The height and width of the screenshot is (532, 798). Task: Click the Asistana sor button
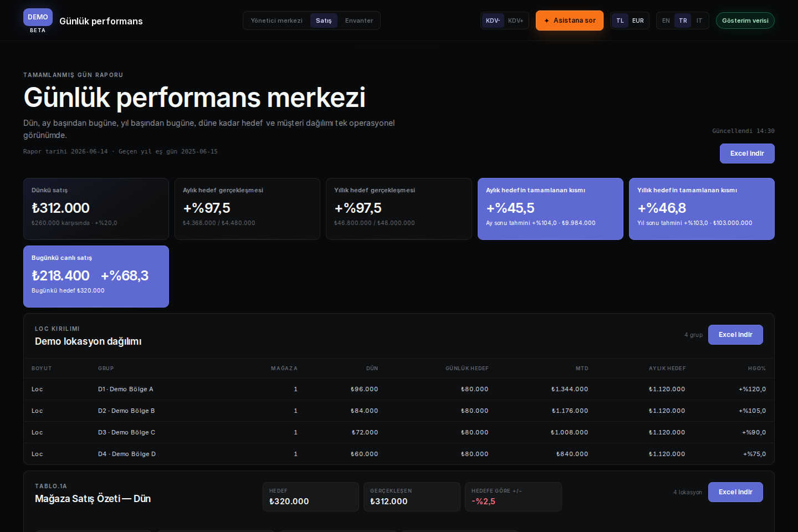(x=570, y=21)
